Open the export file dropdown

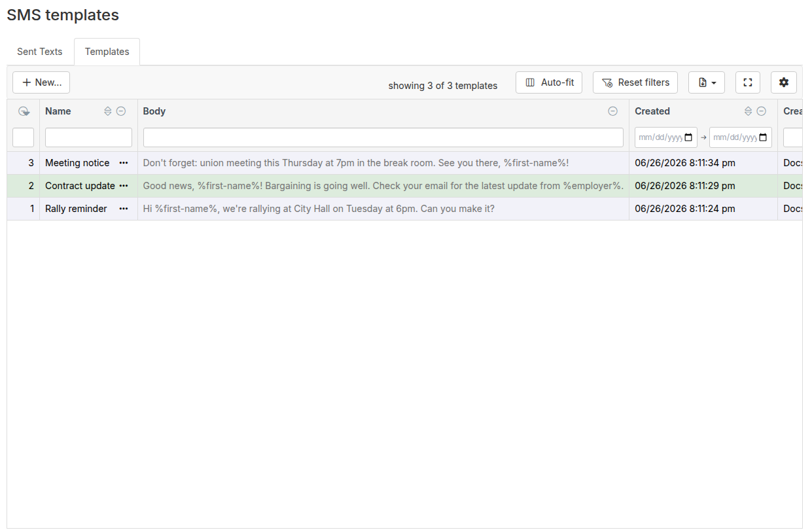[707, 82]
